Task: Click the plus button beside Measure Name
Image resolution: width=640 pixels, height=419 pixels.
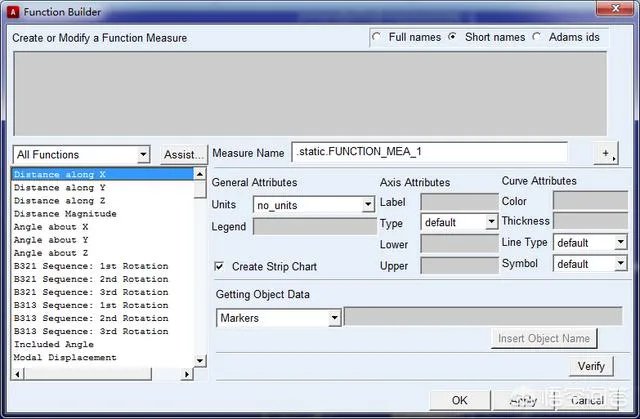Action: click(x=606, y=153)
